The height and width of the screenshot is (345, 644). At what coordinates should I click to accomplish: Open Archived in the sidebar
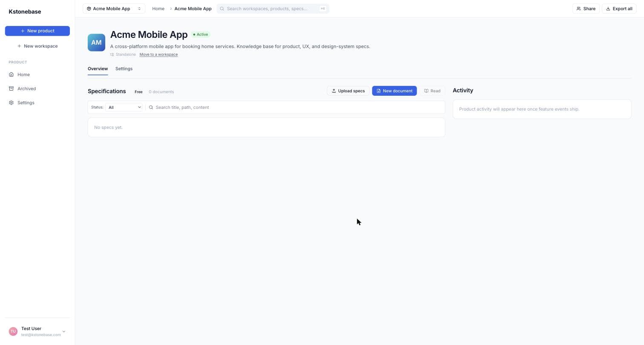[37, 88]
